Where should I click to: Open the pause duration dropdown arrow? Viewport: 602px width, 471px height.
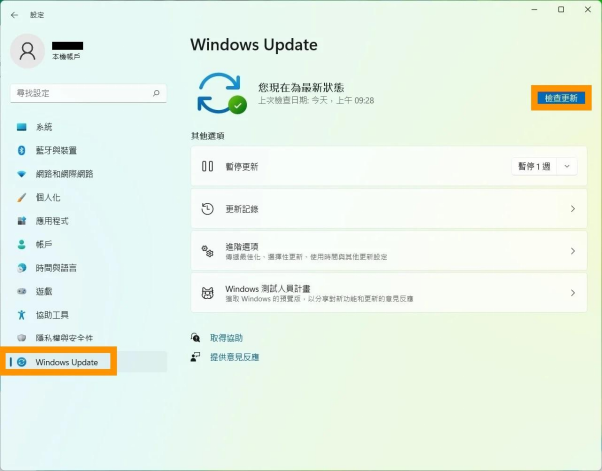pyautogui.click(x=567, y=166)
